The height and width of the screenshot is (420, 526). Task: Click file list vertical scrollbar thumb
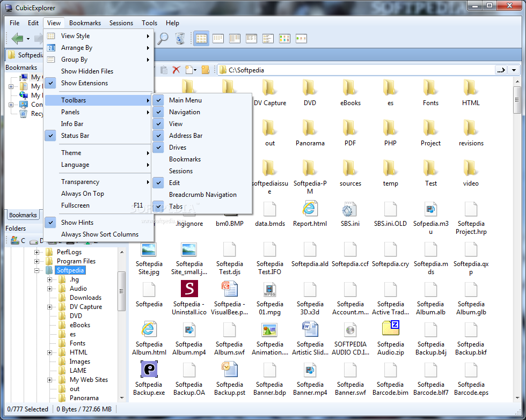517,100
